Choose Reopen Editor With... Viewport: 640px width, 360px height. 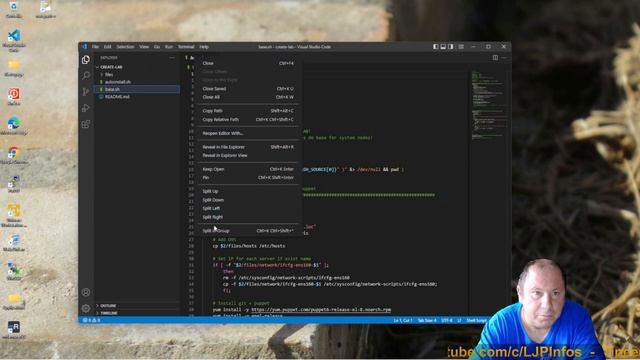248,133
